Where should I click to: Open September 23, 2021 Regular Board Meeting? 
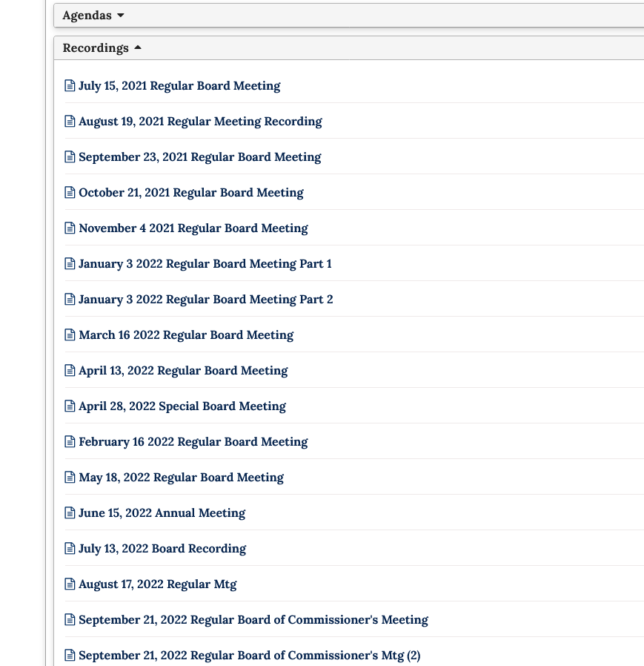coord(200,157)
